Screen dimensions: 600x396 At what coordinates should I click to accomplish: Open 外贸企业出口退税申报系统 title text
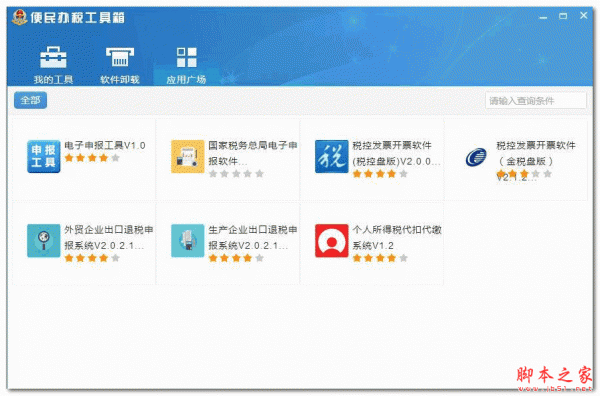(x=109, y=238)
